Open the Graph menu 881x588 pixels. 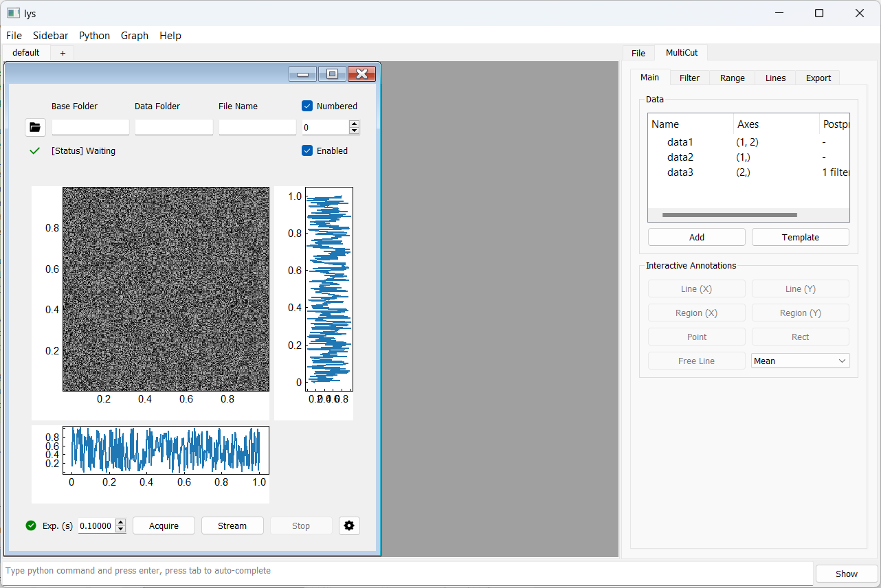click(135, 36)
